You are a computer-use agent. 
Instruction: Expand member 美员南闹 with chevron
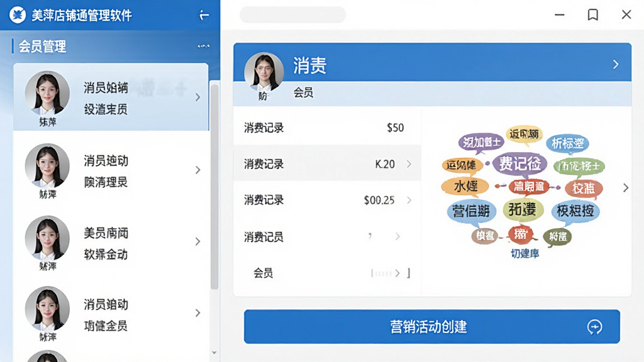(198, 241)
